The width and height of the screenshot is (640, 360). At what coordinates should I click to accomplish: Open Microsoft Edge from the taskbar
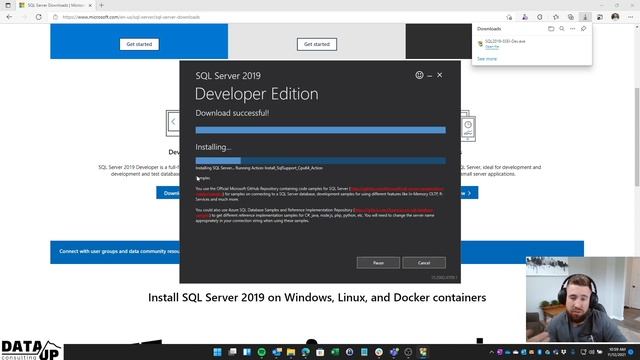tap(305, 352)
